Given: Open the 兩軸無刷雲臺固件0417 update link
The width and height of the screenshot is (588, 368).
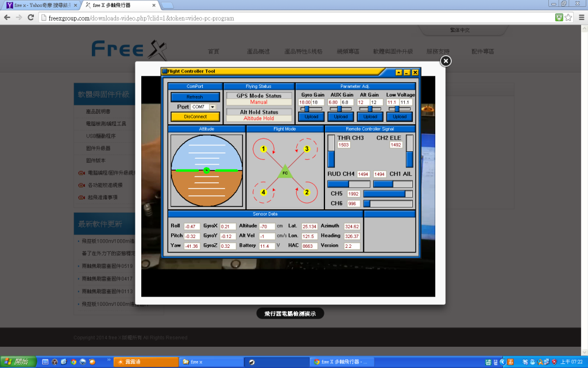Looking at the screenshot, I should click(x=107, y=279).
